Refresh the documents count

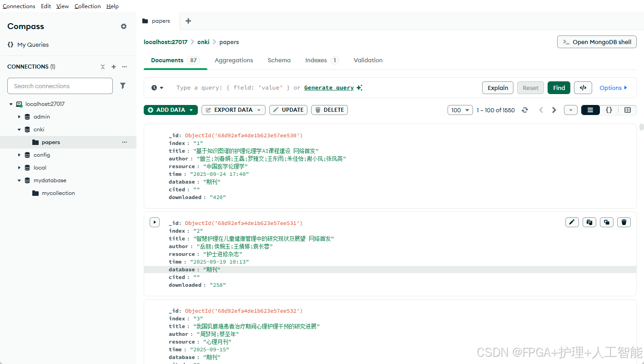point(525,110)
